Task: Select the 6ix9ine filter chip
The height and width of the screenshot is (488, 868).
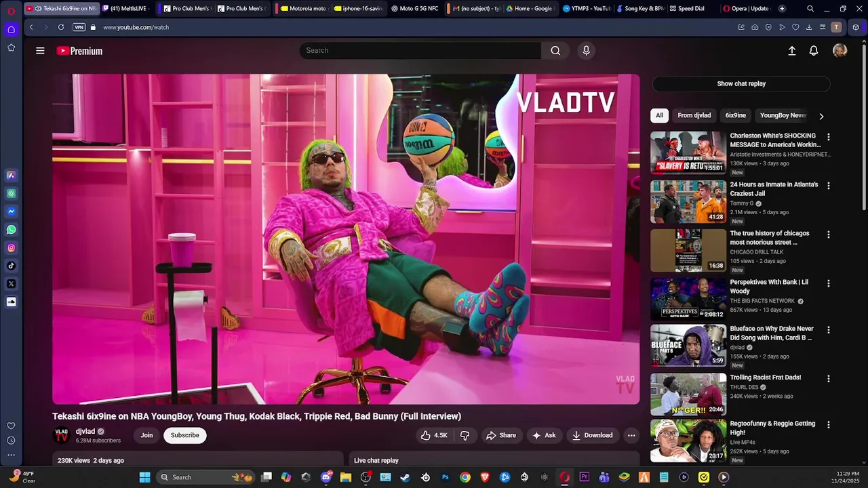Action: coord(735,115)
